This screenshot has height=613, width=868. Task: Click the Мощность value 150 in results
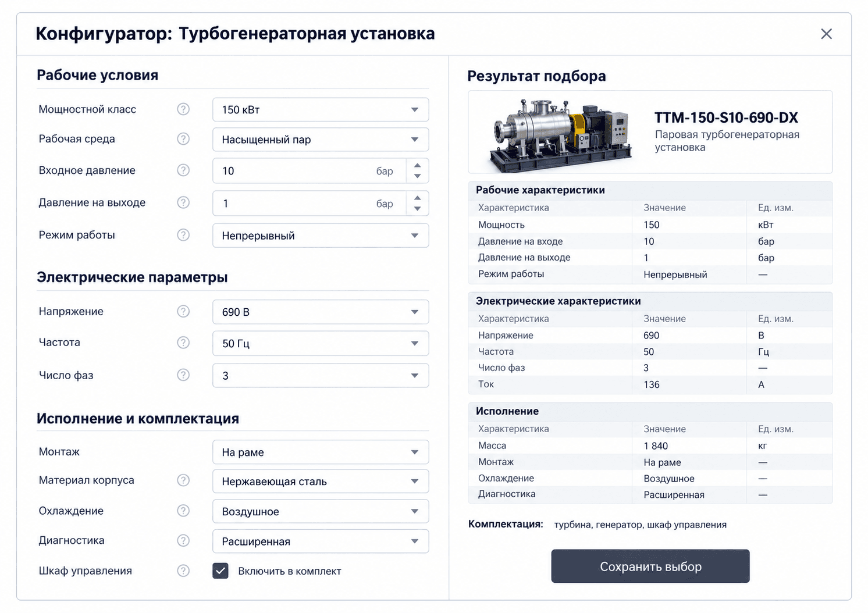(x=652, y=224)
